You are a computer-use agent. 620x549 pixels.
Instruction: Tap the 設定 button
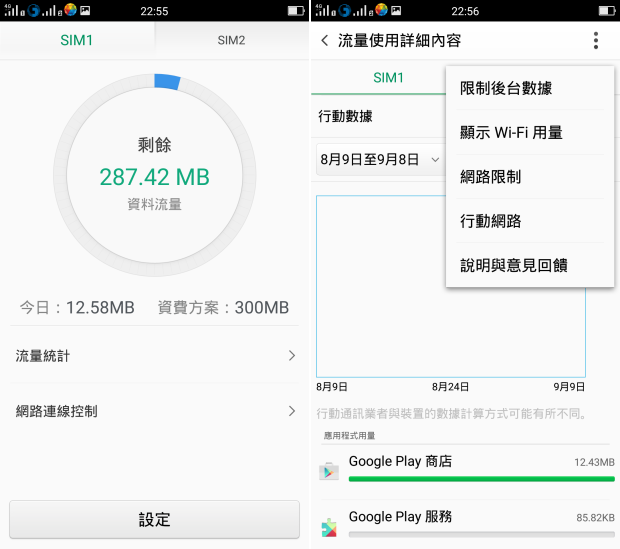[x=155, y=519]
